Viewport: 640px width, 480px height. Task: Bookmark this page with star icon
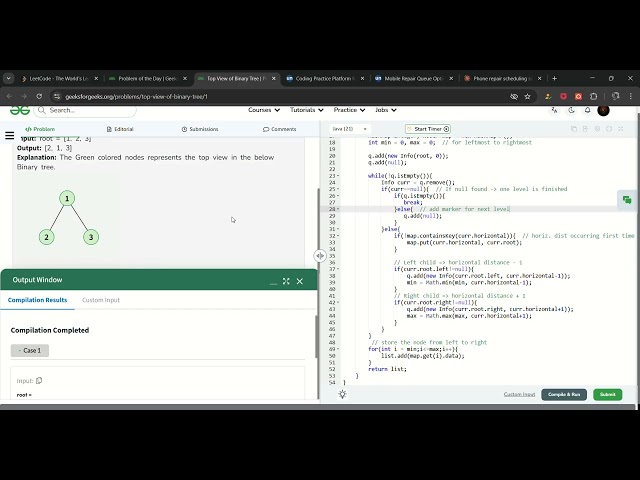pos(527,97)
